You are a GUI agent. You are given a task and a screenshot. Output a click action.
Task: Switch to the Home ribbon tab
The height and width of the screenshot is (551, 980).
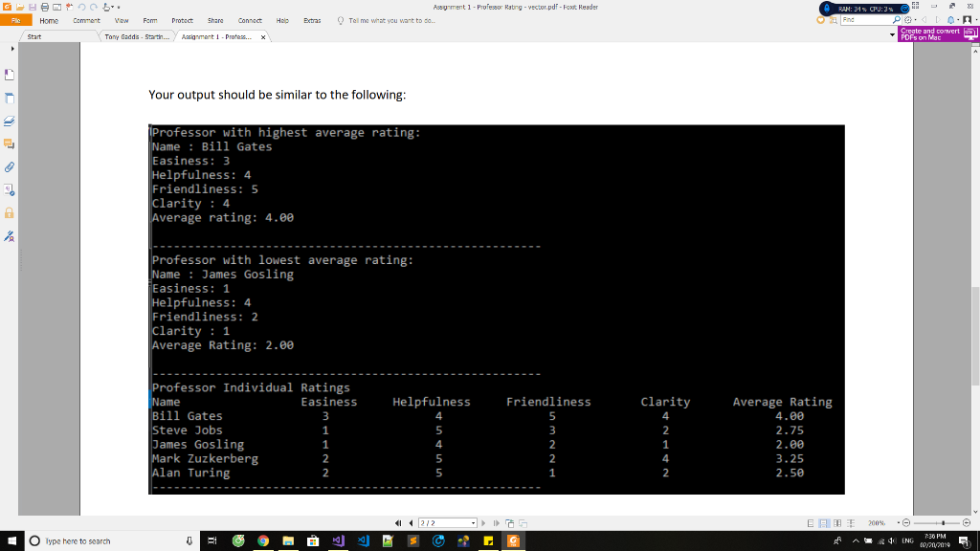pos(49,21)
